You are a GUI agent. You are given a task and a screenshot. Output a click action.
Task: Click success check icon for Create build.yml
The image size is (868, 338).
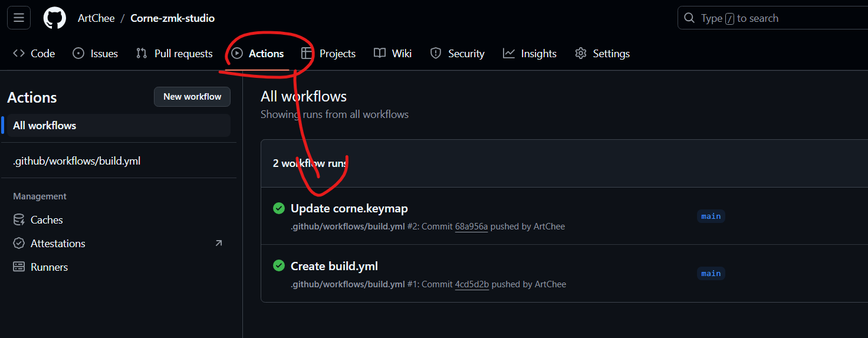pos(279,266)
